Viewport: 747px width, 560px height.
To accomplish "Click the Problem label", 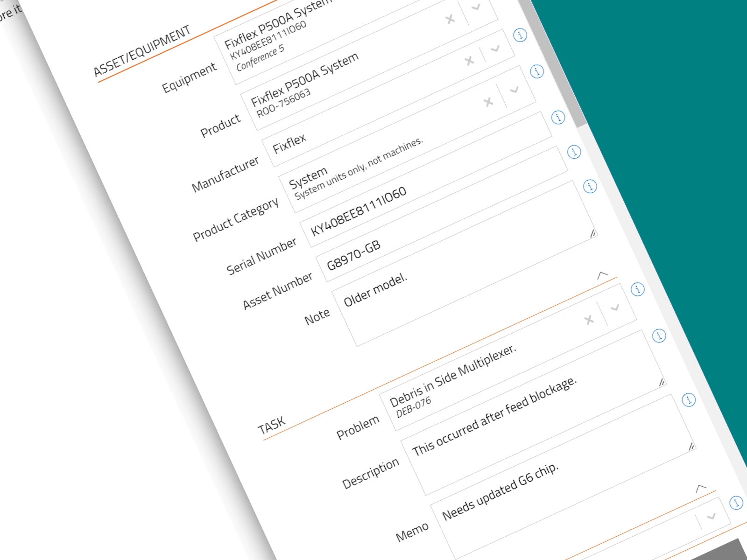I will 358,427.
